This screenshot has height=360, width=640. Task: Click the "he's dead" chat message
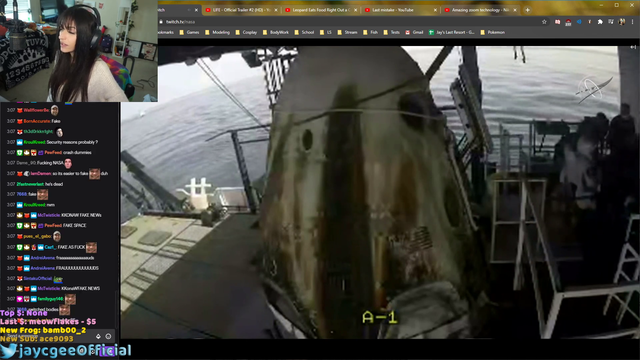tap(54, 184)
